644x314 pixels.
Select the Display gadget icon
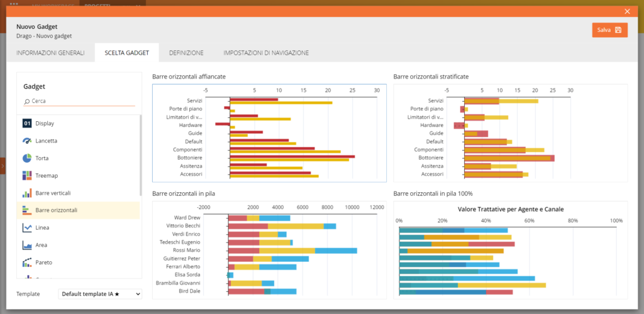click(27, 124)
